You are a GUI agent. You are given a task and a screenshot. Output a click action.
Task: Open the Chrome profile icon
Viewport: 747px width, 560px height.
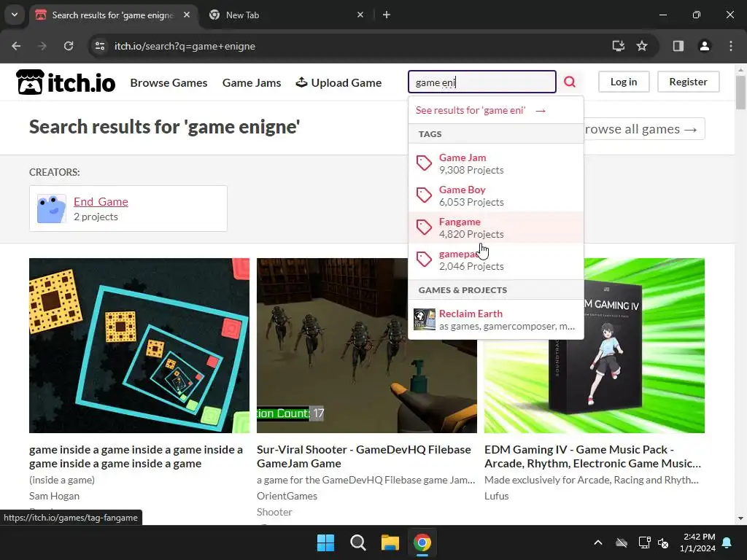(704, 46)
